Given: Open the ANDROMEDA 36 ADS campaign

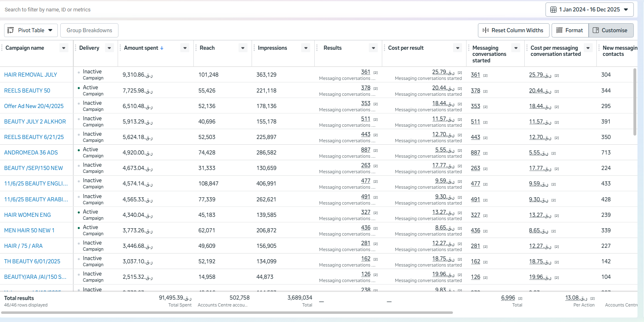Looking at the screenshot, I should 31,152.
